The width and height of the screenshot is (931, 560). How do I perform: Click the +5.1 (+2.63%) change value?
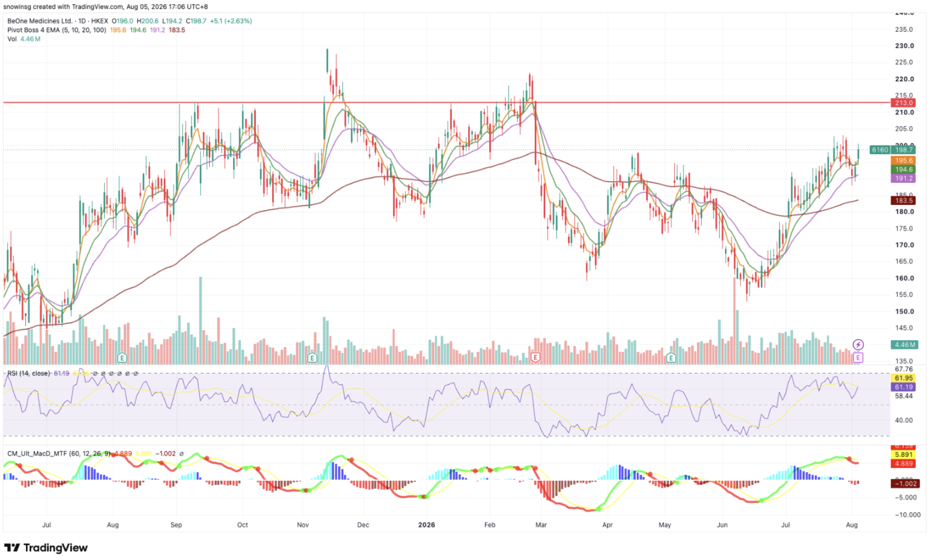(x=231, y=21)
